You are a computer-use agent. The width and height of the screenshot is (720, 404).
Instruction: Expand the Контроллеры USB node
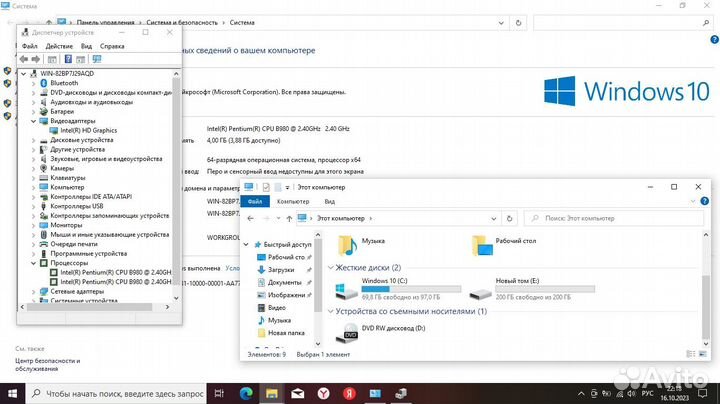pyautogui.click(x=34, y=206)
